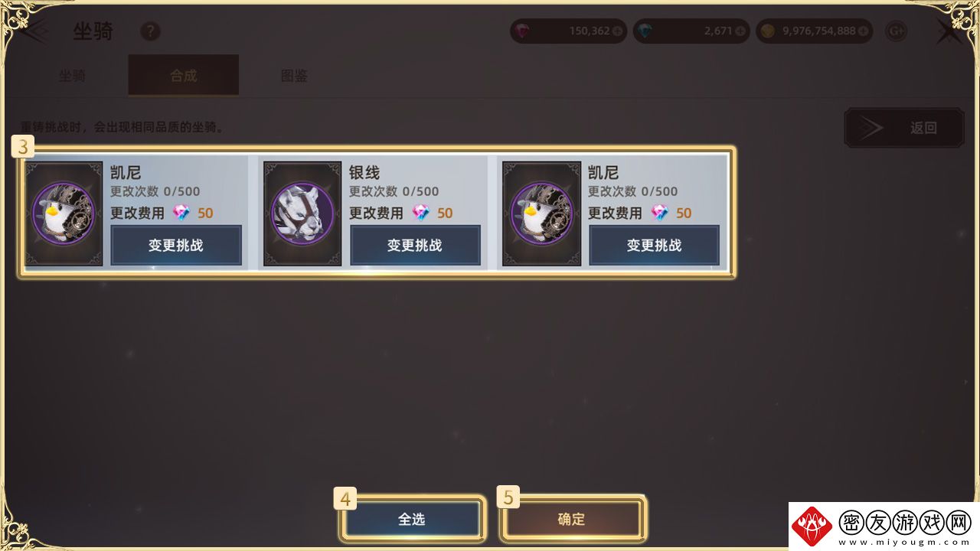Click 变更挑战 for the third mount
980x551 pixels.
(654, 246)
